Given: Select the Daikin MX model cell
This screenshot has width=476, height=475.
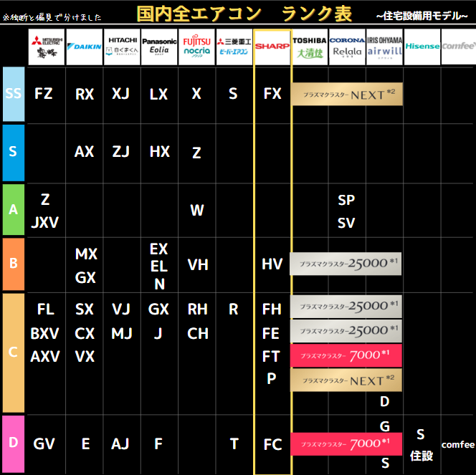Looking at the screenshot, I should (x=86, y=254).
